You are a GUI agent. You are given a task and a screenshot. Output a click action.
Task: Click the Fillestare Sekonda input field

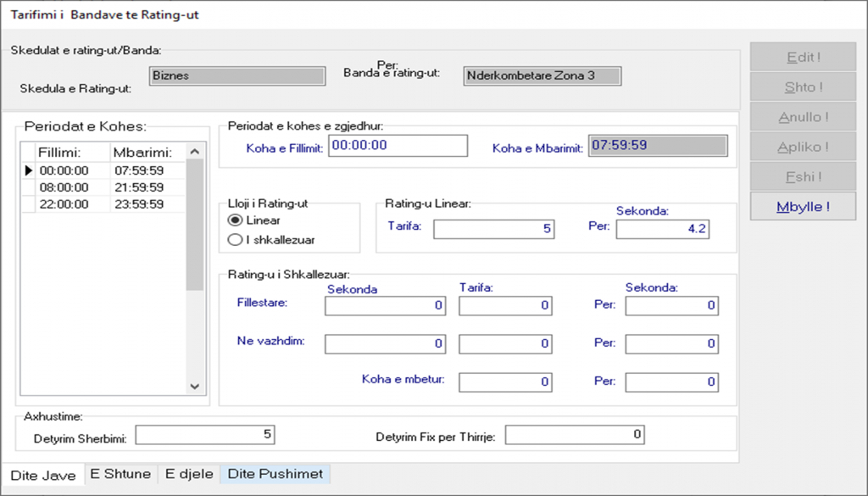click(386, 305)
